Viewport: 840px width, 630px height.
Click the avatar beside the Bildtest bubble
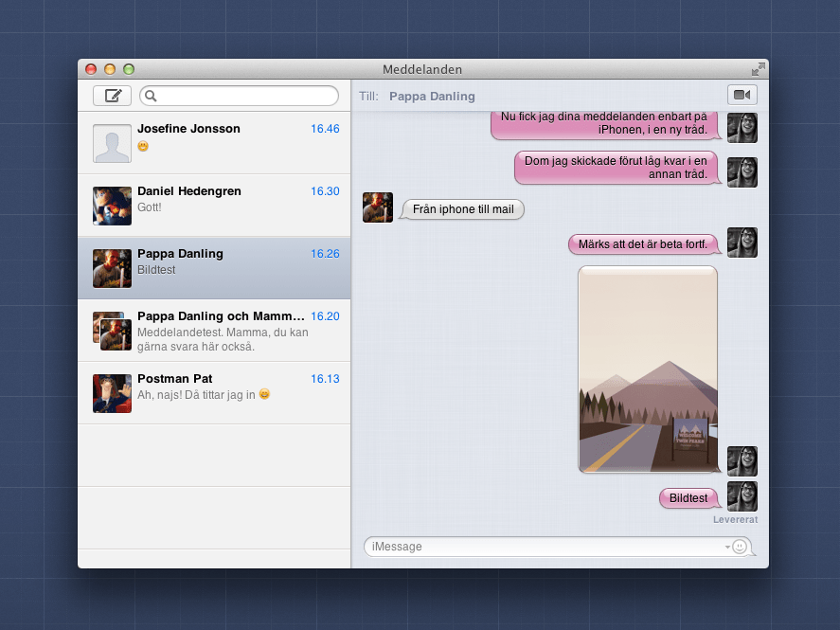[x=742, y=495]
